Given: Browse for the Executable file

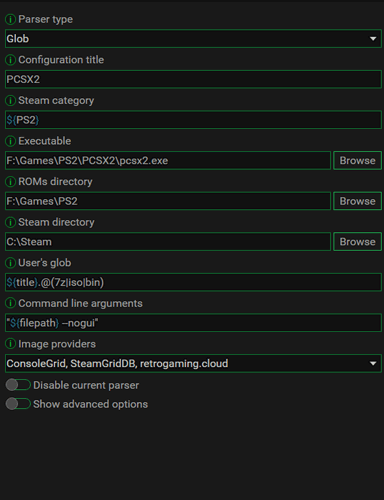Looking at the screenshot, I should click(357, 161).
